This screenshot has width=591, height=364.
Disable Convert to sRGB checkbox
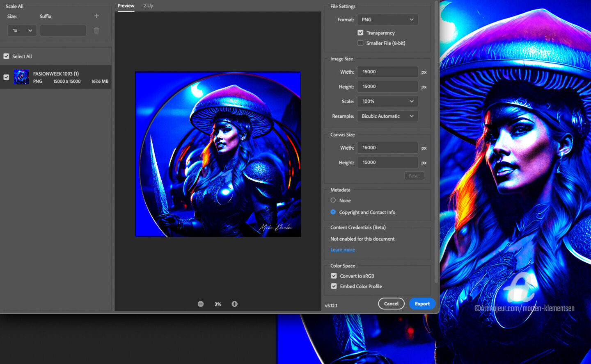click(x=334, y=276)
